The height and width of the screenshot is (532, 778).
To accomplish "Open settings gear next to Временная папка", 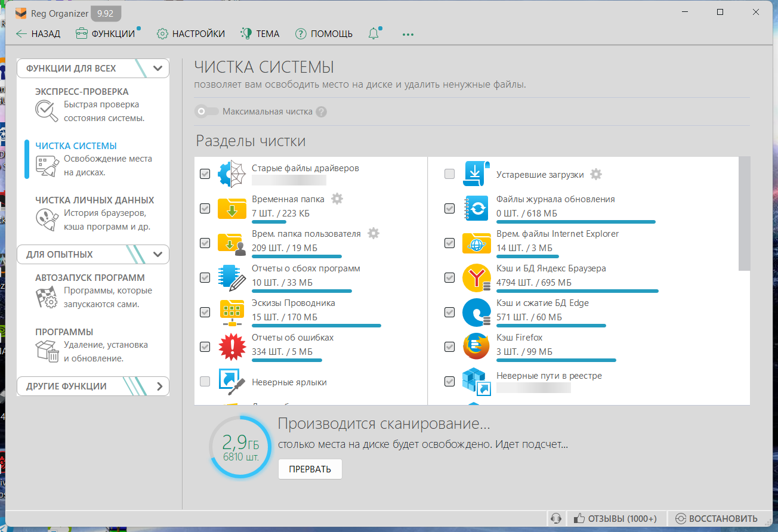I will coord(337,199).
